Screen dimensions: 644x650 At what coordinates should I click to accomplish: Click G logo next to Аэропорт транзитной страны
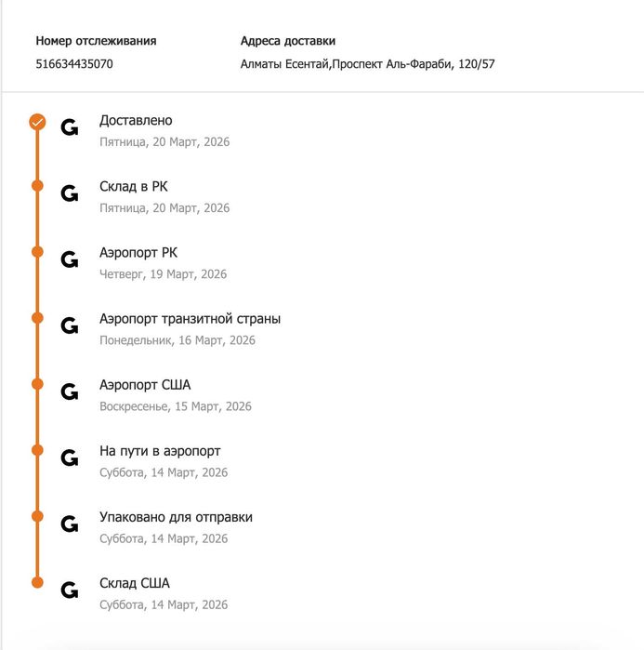tap(70, 326)
